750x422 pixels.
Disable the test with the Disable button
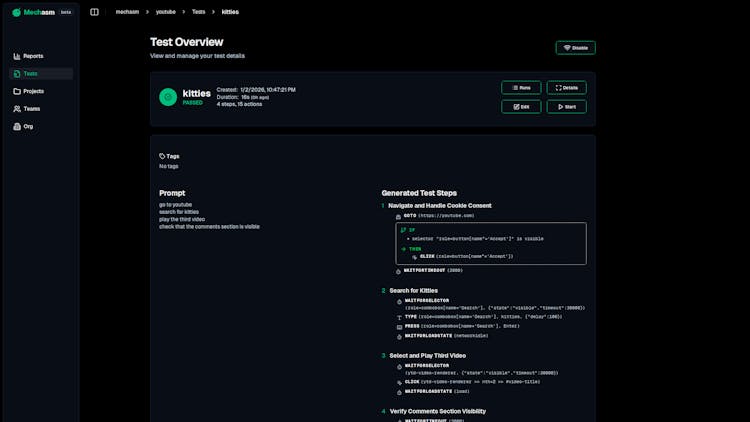pyautogui.click(x=575, y=48)
